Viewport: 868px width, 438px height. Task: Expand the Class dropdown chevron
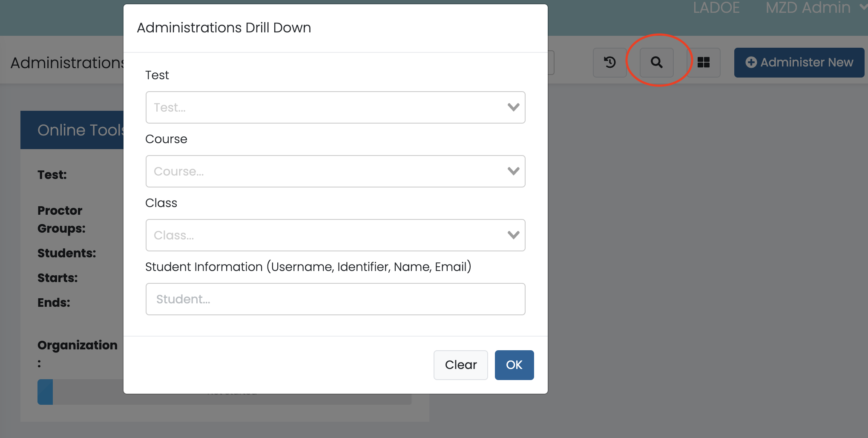[x=513, y=235]
